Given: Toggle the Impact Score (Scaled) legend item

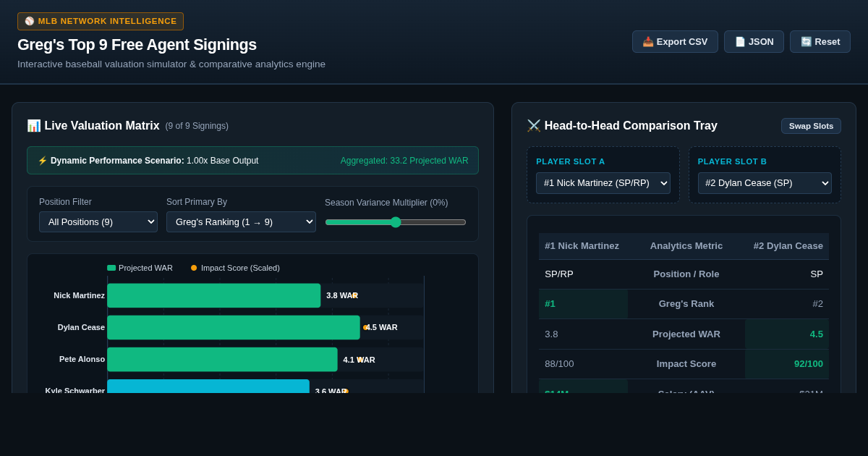Looking at the screenshot, I should (236, 268).
